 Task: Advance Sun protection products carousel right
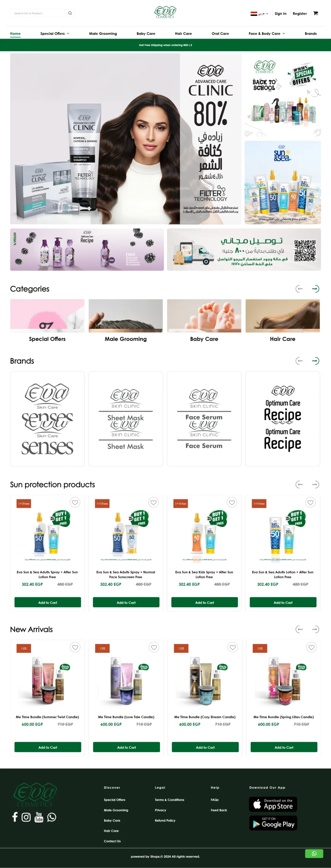315,485
